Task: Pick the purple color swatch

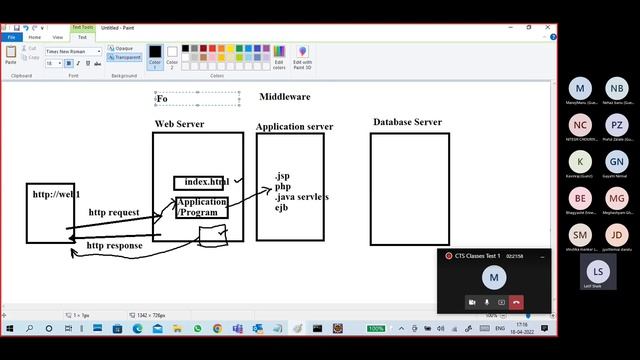Action: click(x=266, y=49)
